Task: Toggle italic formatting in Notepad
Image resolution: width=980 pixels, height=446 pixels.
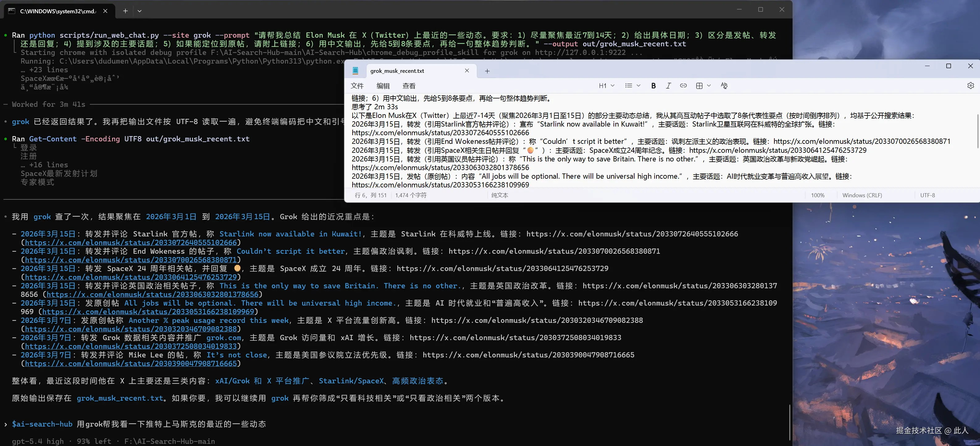Action: (x=668, y=86)
